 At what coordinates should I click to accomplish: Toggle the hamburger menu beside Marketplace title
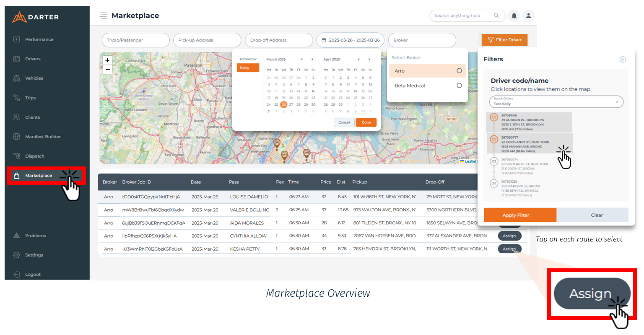click(x=103, y=16)
